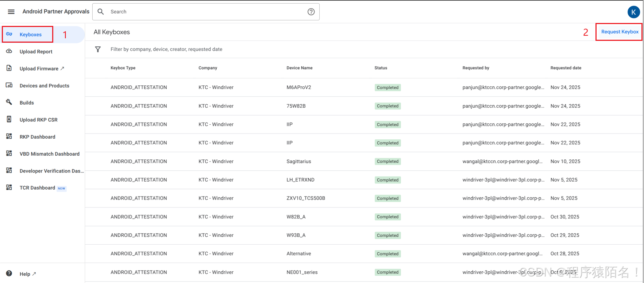Click the Nov 10, 2025 date
Screen dimensions: 644x283
pyautogui.click(x=565, y=161)
